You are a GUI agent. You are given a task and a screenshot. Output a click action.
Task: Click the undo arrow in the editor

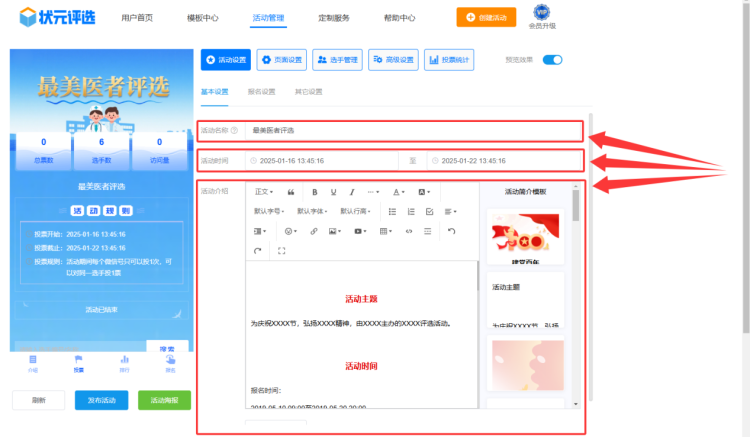451,231
